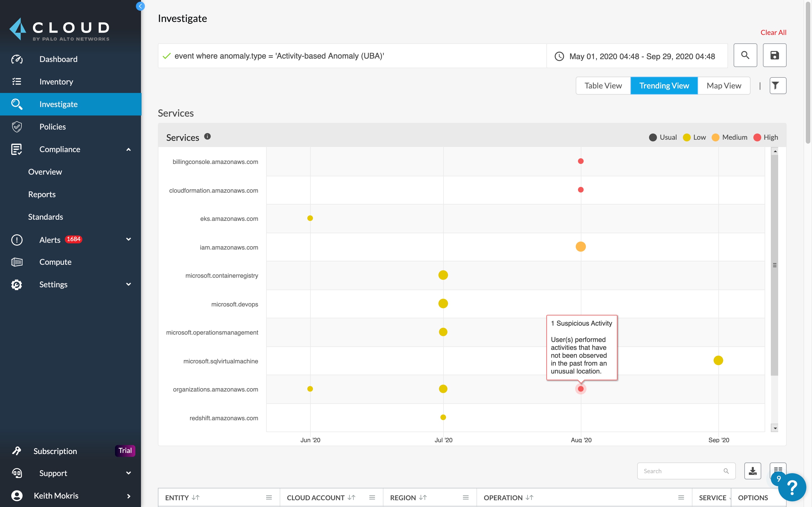Click the Trending View toggle button
Viewport: 812px width, 507px height.
664,86
